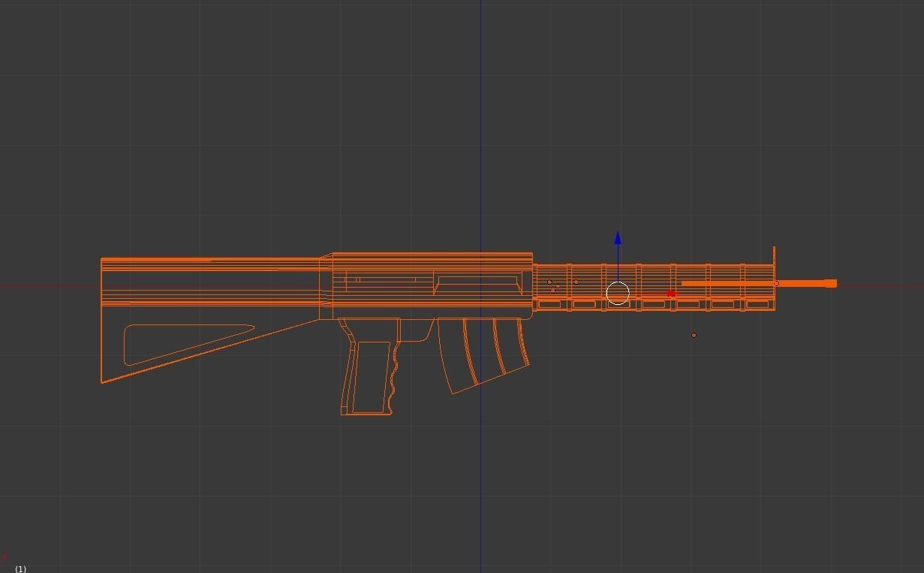This screenshot has height=573, width=924.
Task: Click the white 3D cursor circle
Action: (618, 294)
